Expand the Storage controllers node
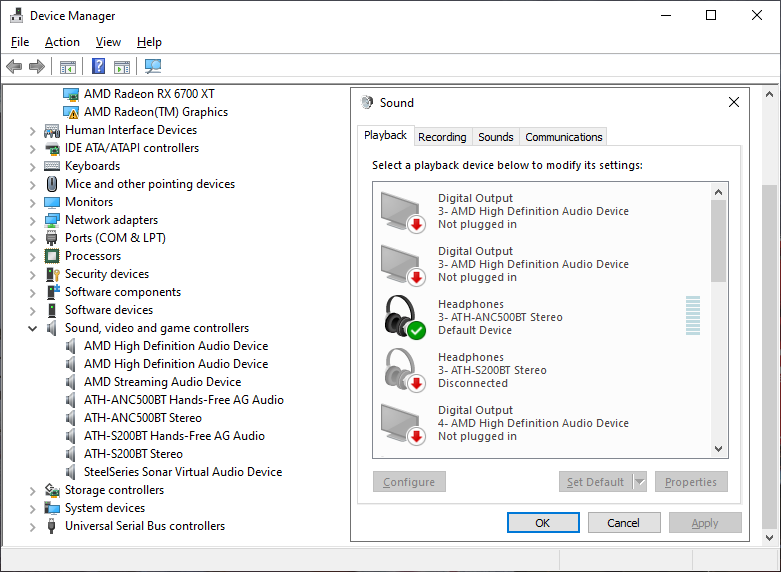781x572 pixels. coord(32,491)
